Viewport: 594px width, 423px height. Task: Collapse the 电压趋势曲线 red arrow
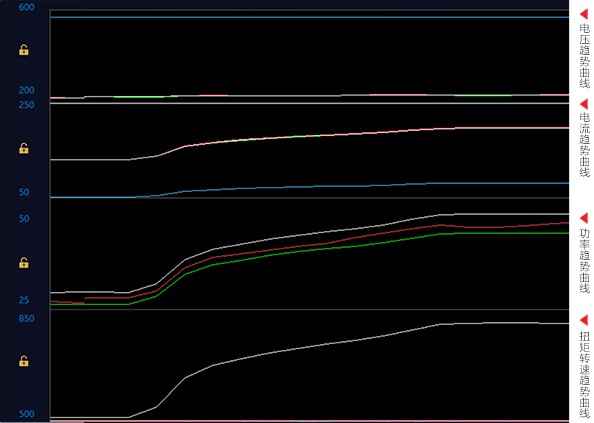tap(584, 14)
